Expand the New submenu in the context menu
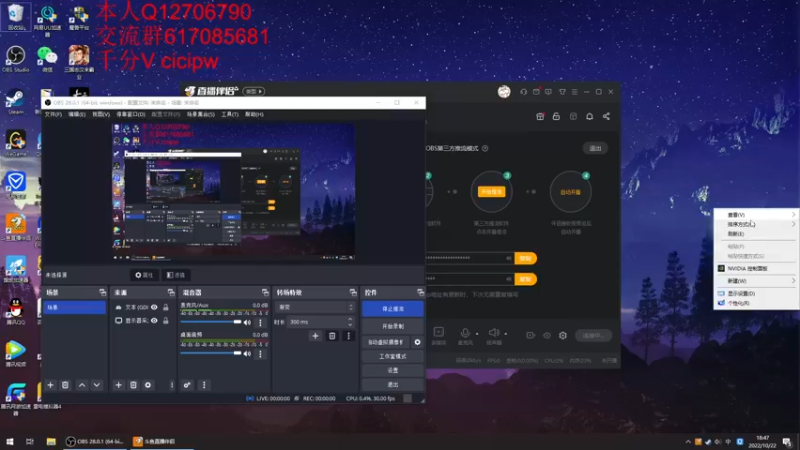 (756, 281)
